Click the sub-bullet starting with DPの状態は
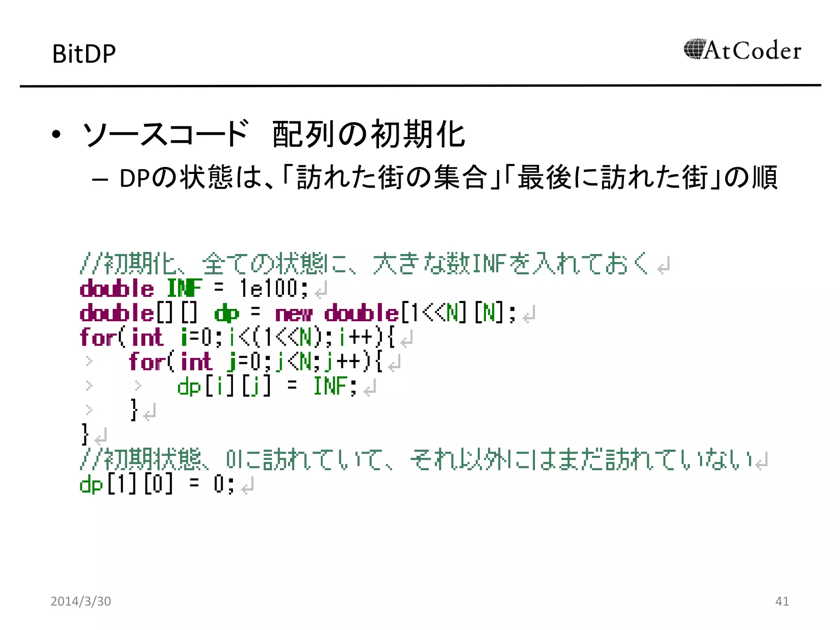The image size is (840, 630). pos(448,178)
